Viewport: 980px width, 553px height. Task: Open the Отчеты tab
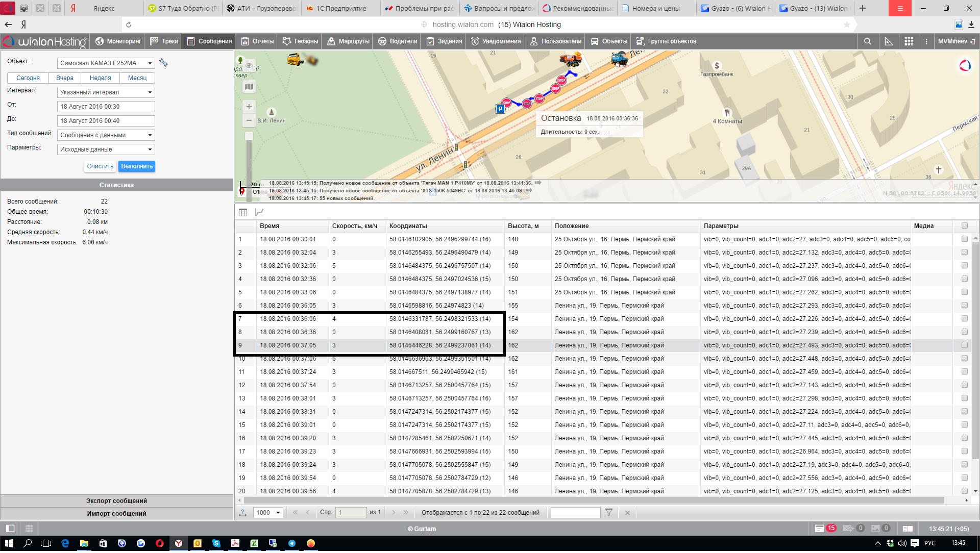point(258,41)
